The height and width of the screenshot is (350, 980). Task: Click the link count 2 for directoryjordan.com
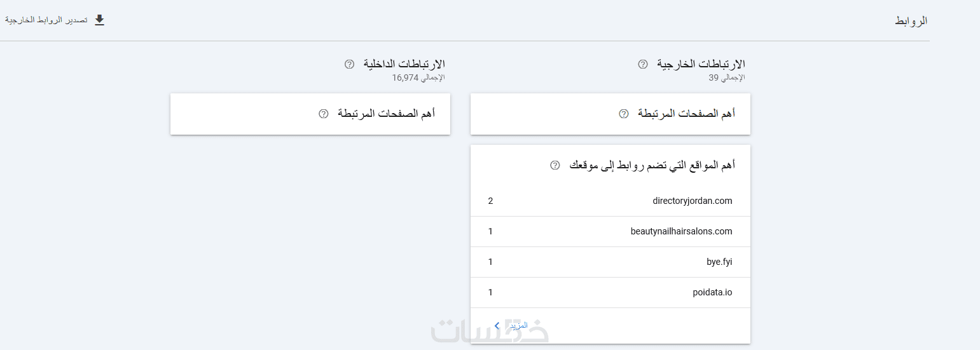pyautogui.click(x=490, y=201)
